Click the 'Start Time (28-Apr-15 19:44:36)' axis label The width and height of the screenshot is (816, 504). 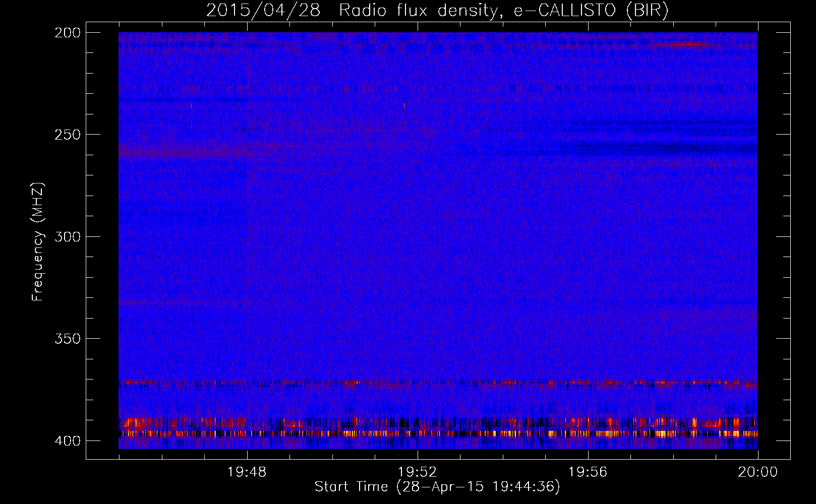click(437, 487)
